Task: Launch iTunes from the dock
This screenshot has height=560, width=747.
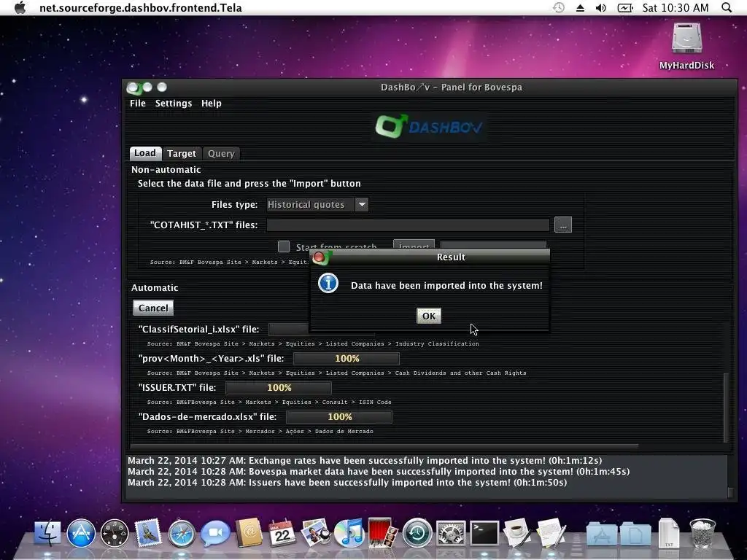Action: click(x=349, y=533)
